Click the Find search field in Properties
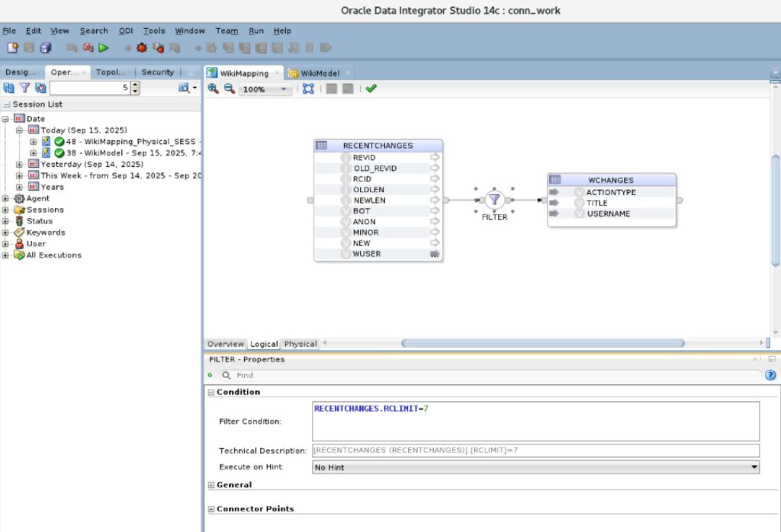 click(490, 375)
